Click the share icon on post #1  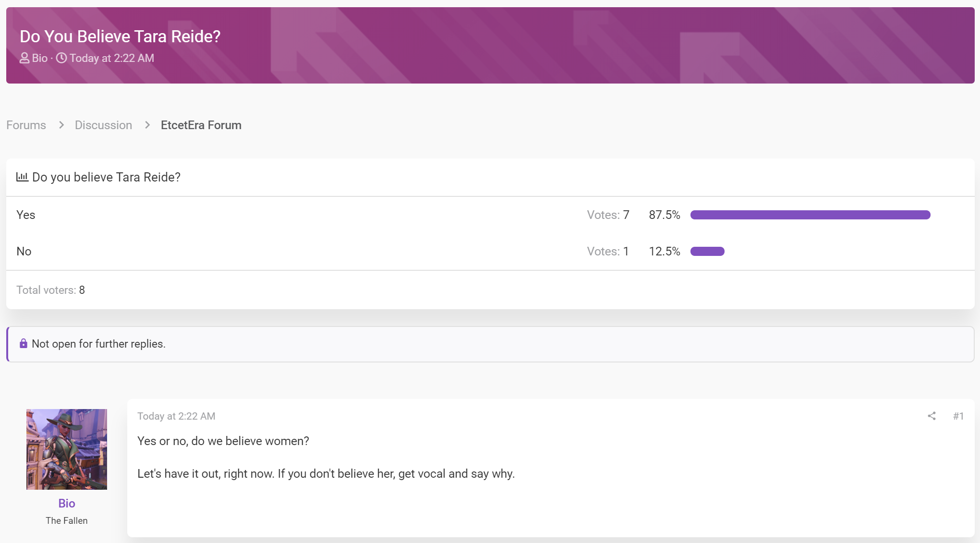[x=932, y=416]
